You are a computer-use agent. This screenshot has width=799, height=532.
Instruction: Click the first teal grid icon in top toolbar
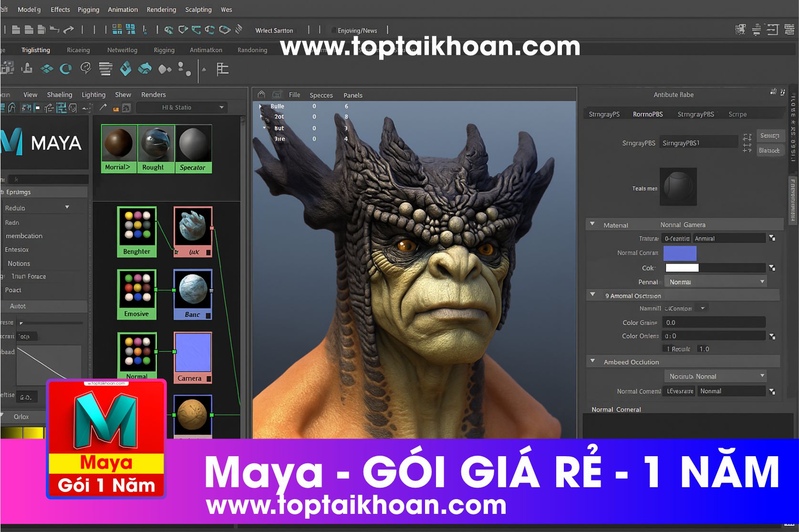tap(117, 30)
